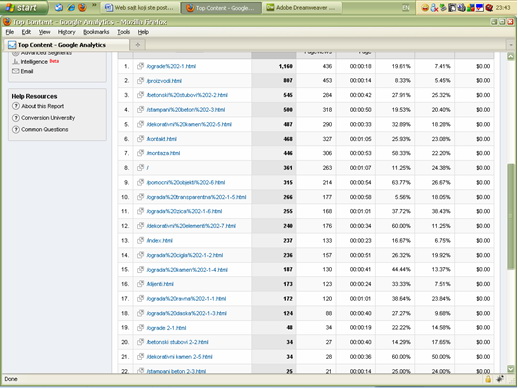Click the About this Report help icon
The height and width of the screenshot is (389, 518).
coord(16,106)
